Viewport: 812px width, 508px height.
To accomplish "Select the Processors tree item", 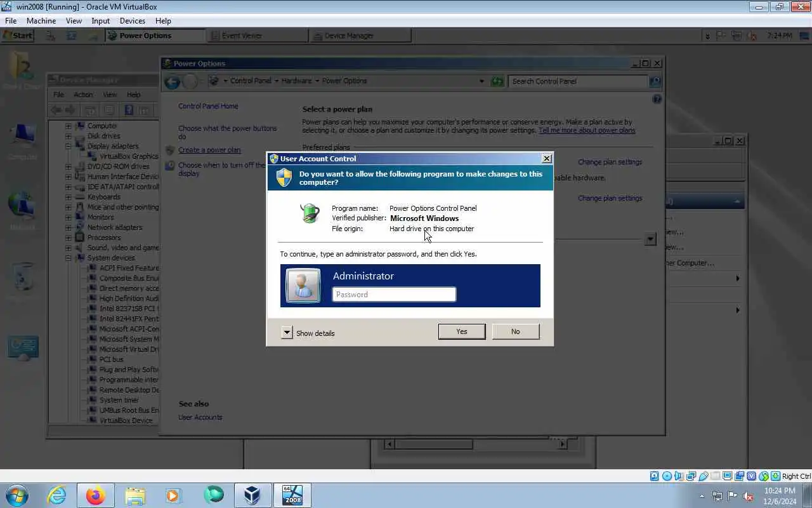I will 104,237.
